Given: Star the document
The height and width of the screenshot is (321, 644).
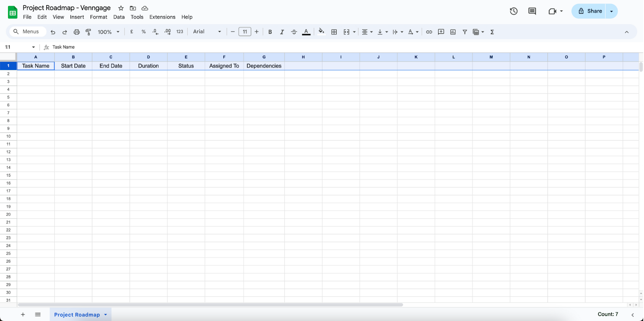Looking at the screenshot, I should 121,8.
